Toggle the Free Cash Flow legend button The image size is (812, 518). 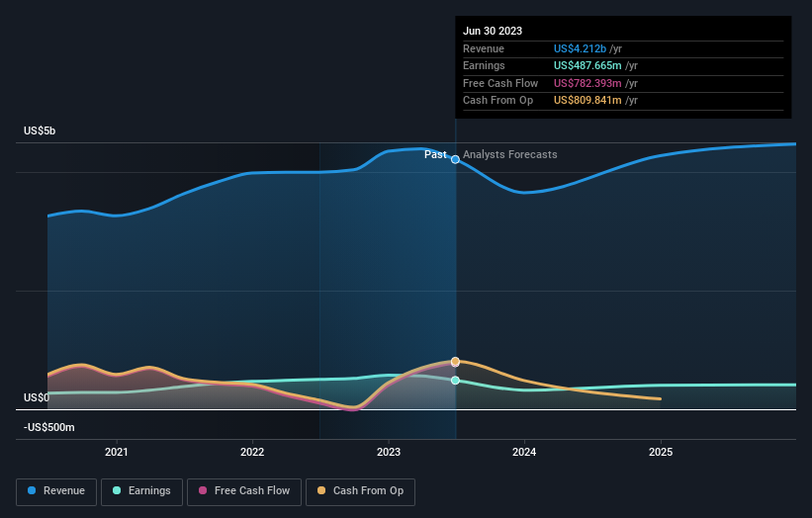(x=244, y=491)
